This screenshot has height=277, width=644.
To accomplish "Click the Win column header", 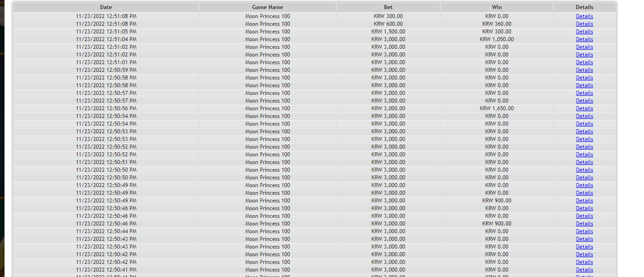I will click(497, 7).
